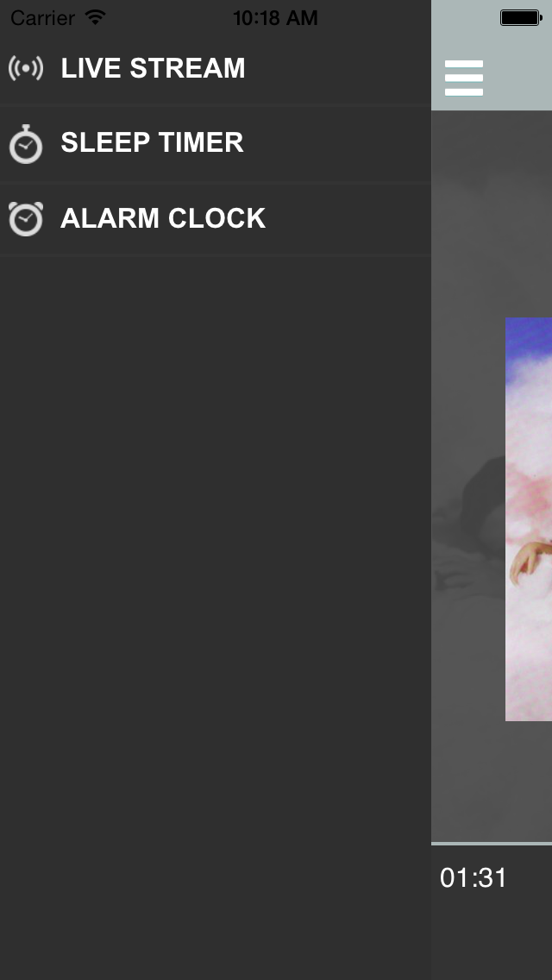This screenshot has height=980, width=552.
Task: Tap the Live Stream broadcast icon
Action: (26, 68)
